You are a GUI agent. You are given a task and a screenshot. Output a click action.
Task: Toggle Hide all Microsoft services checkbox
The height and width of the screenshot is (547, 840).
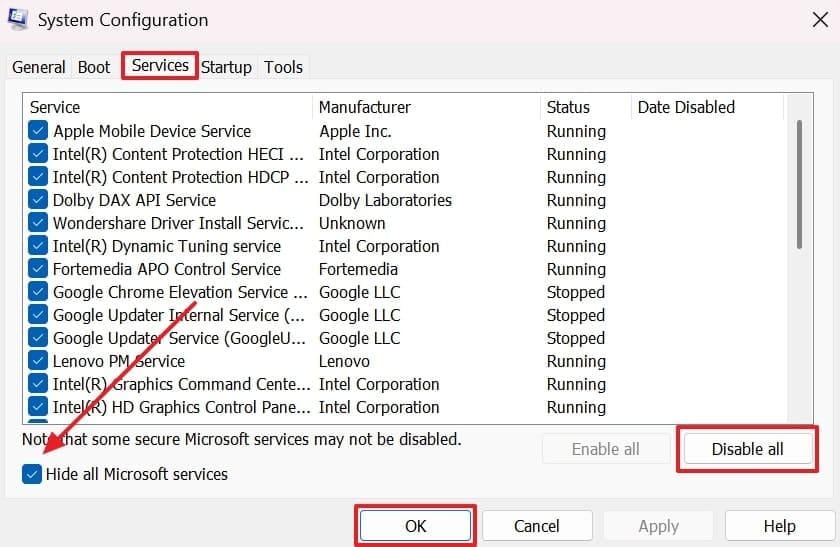32,474
